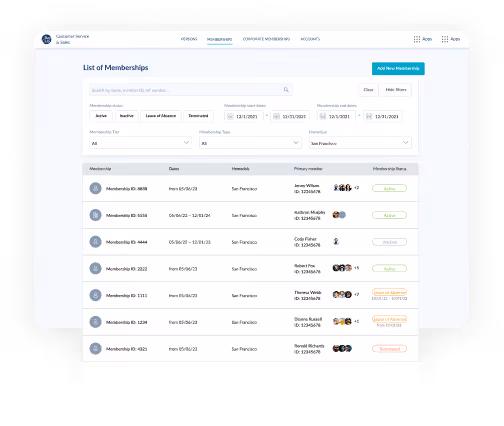Click Add New Membership button
The width and height of the screenshot is (504, 426).
coord(398,68)
